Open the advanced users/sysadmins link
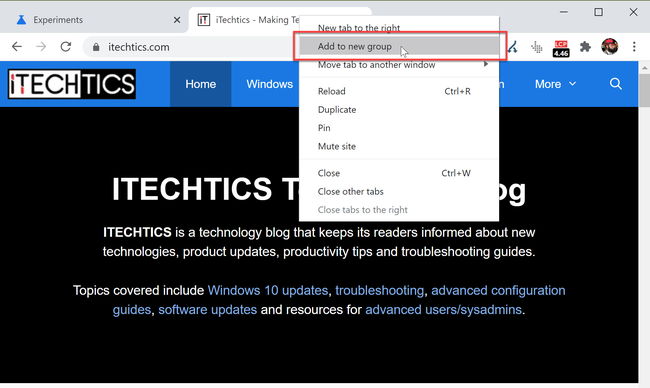 [443, 310]
